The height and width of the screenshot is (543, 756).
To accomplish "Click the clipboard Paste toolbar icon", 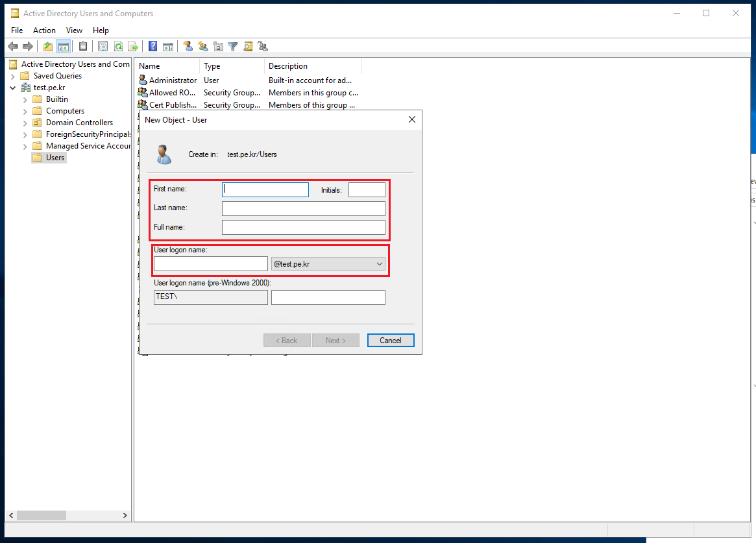I will coord(83,46).
